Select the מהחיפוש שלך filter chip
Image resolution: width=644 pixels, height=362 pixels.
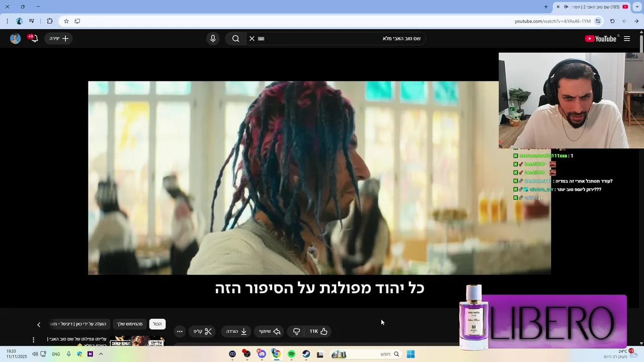[130, 324]
